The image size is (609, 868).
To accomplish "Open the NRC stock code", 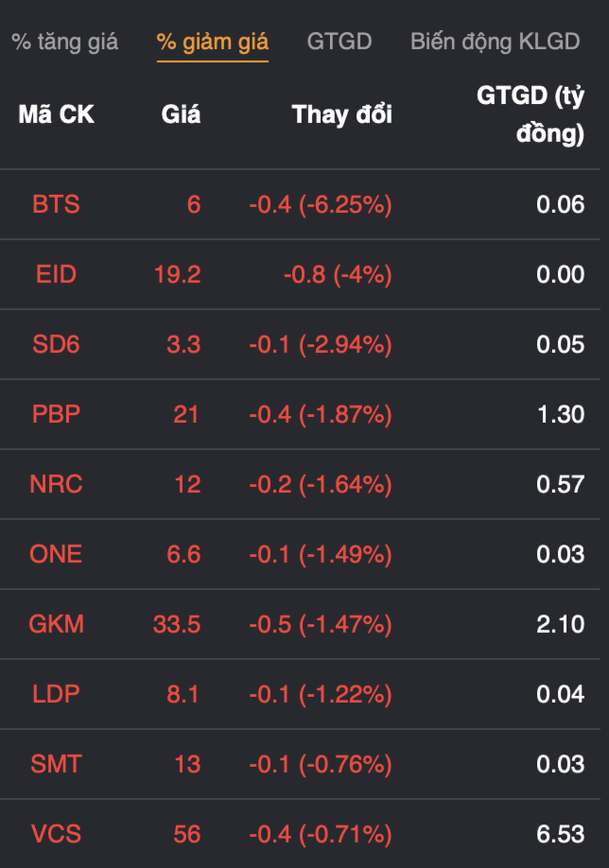I will 56,484.
